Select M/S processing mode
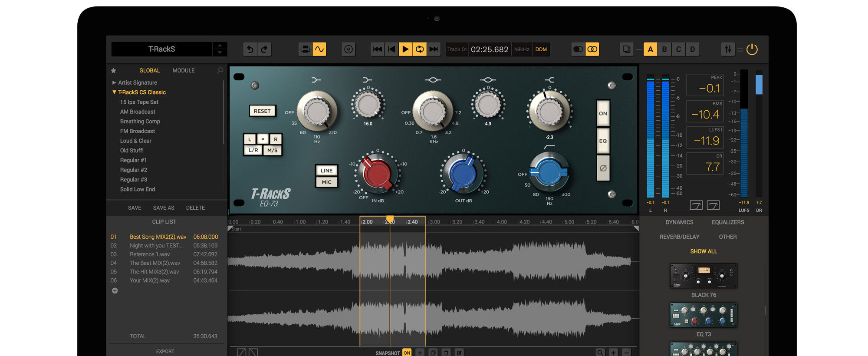 coord(272,150)
